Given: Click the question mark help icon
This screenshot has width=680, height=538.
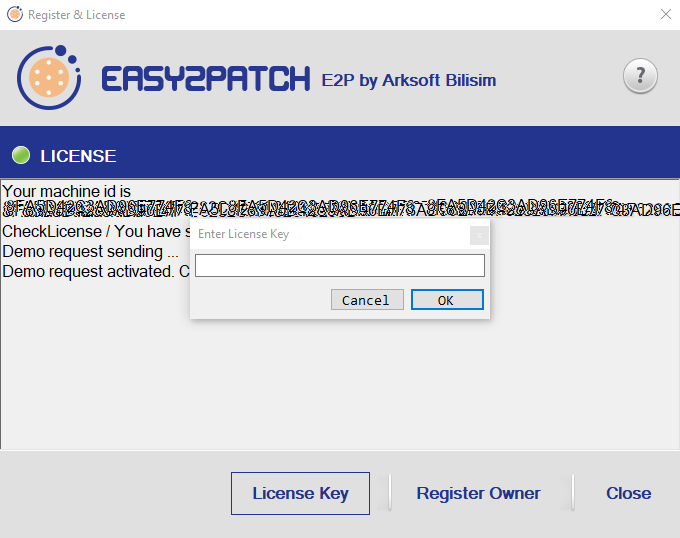Looking at the screenshot, I should click(x=640, y=76).
